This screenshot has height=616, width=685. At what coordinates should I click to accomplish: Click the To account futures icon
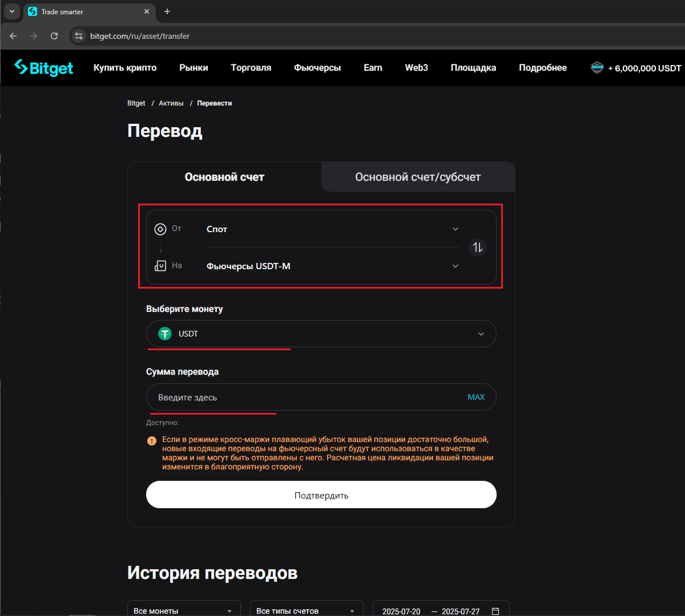pos(160,266)
